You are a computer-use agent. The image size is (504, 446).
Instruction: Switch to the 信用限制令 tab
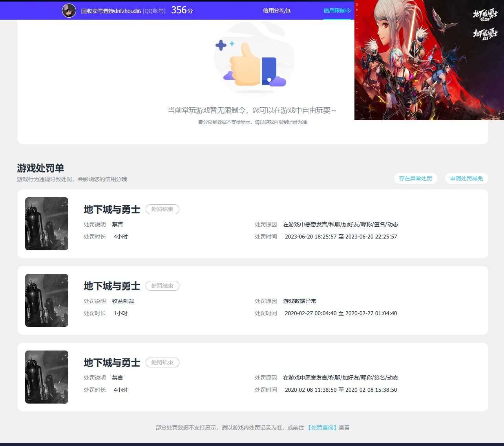coord(337,11)
